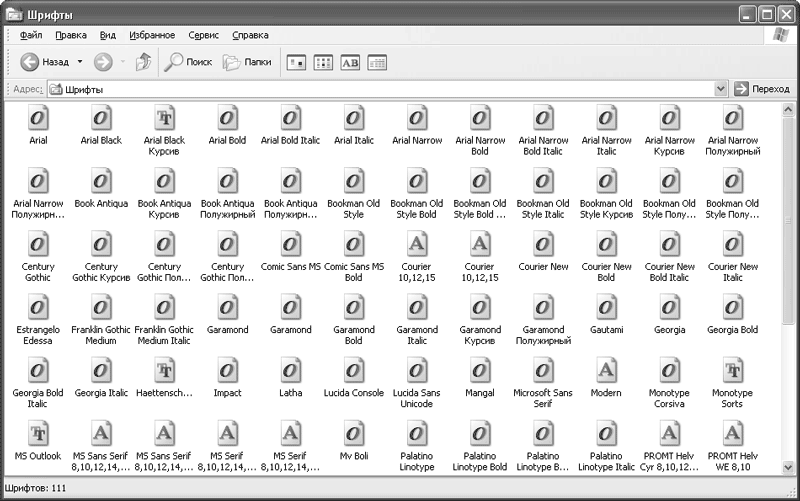This screenshot has width=800, height=501.
Task: Switch to large icons view
Action: click(x=296, y=63)
